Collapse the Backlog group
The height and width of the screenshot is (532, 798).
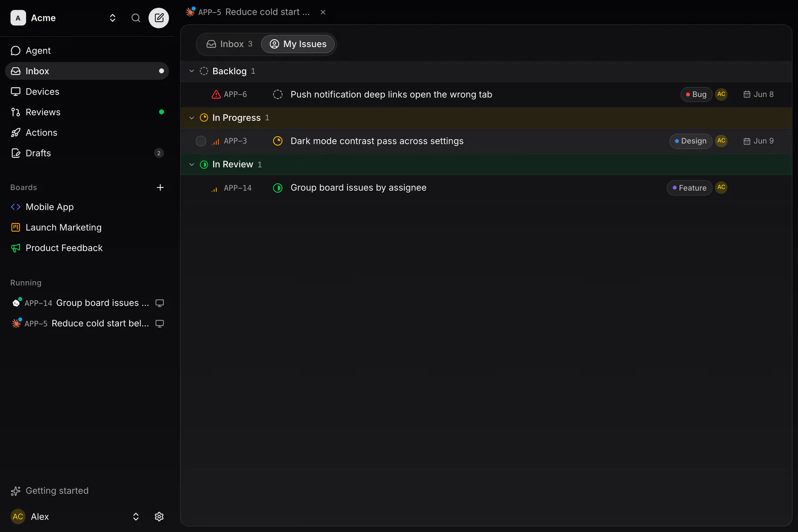(192, 71)
